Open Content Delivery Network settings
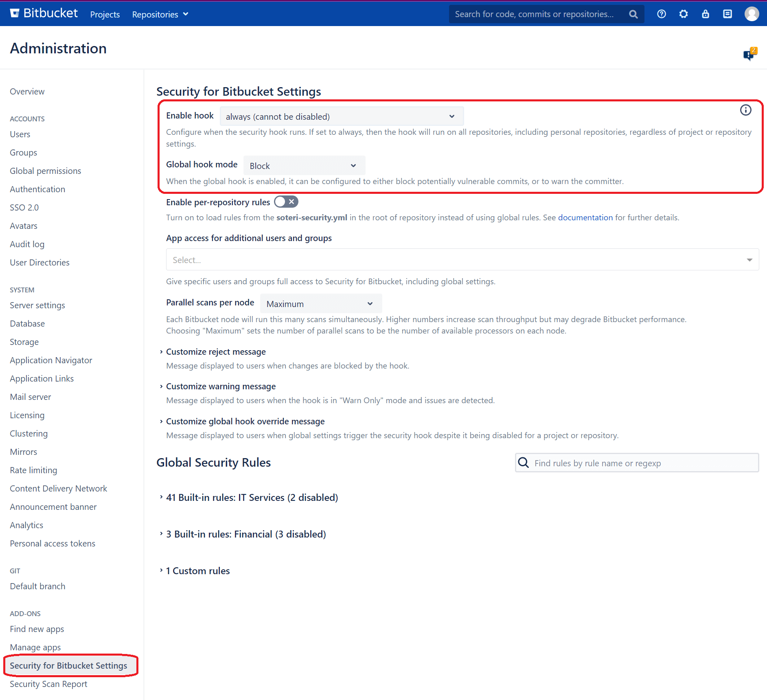Image resolution: width=767 pixels, height=700 pixels. (x=58, y=489)
